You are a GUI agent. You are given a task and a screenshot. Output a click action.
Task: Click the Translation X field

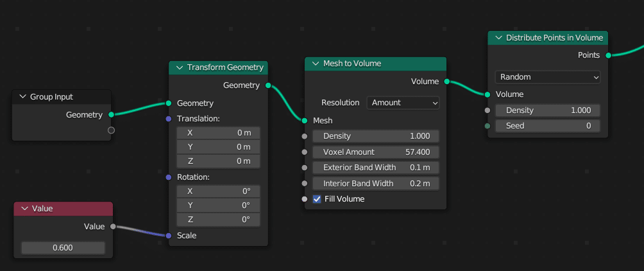pyautogui.click(x=218, y=133)
